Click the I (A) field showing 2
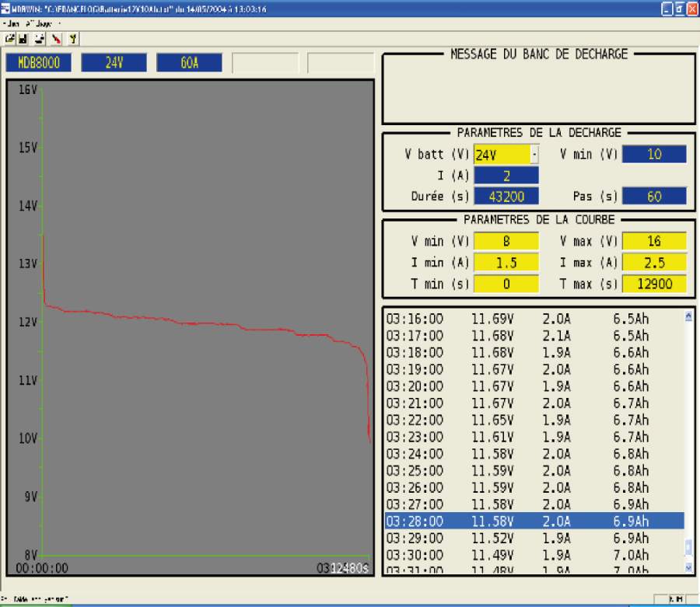Screen dimensions: 700x607 [506, 176]
